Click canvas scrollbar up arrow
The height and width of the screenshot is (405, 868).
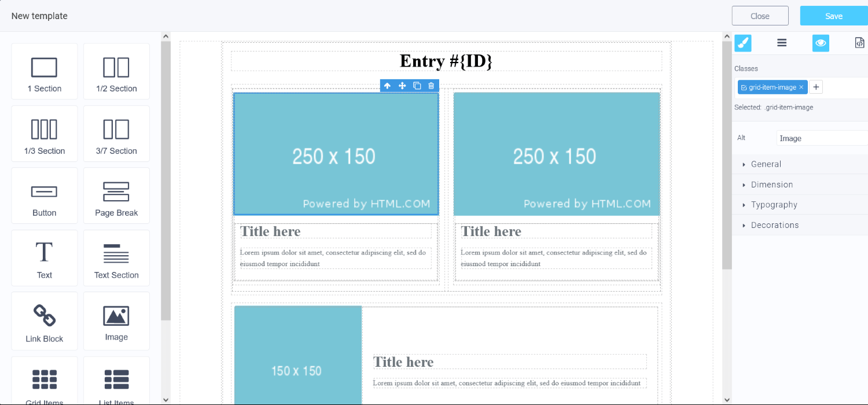(727, 36)
